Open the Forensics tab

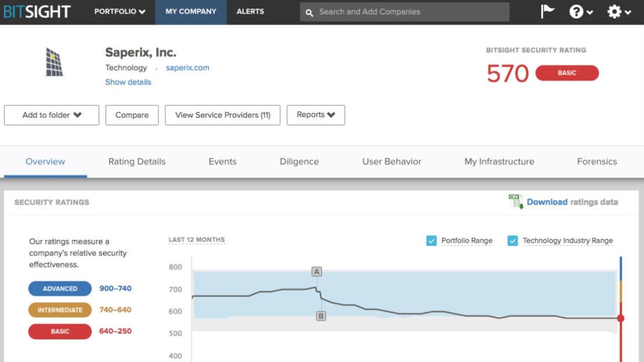coord(597,161)
